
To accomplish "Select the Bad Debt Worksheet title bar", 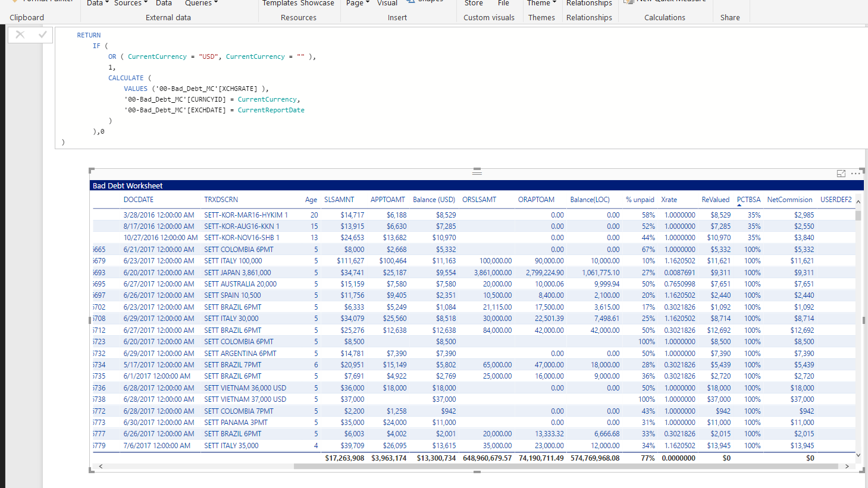I will 477,185.
